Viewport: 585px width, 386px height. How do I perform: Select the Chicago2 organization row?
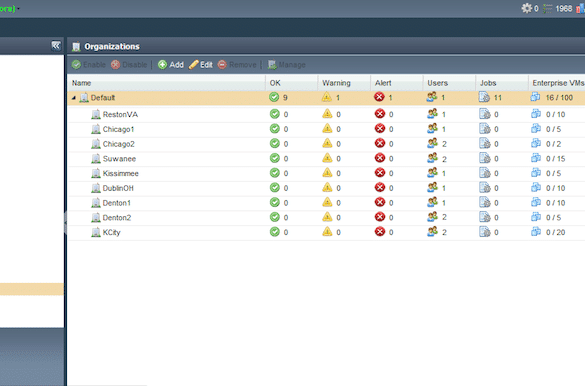point(326,144)
